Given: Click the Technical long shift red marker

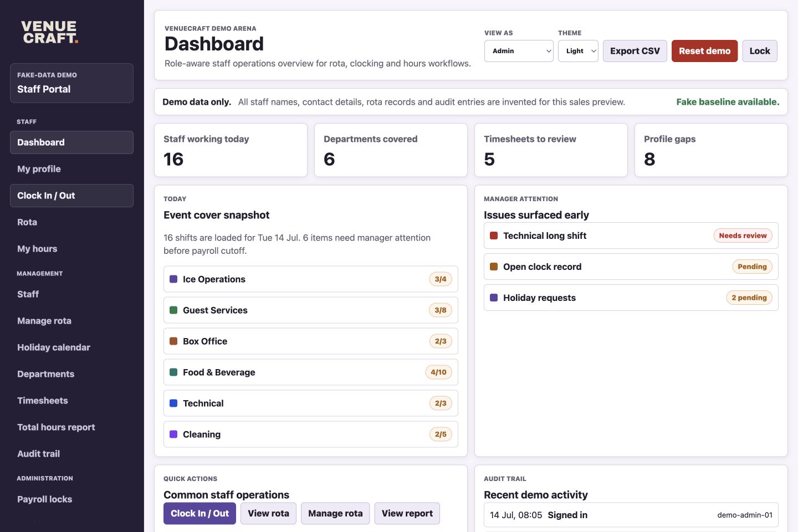Looking at the screenshot, I should click(494, 236).
